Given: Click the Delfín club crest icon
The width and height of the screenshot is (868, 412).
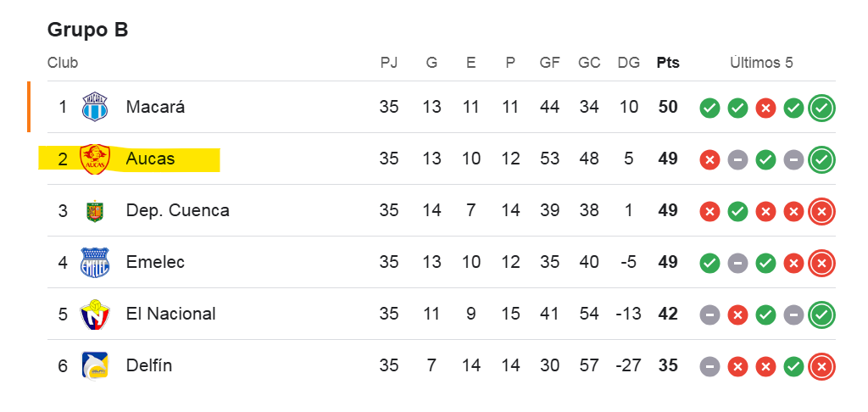Looking at the screenshot, I should 95,365.
